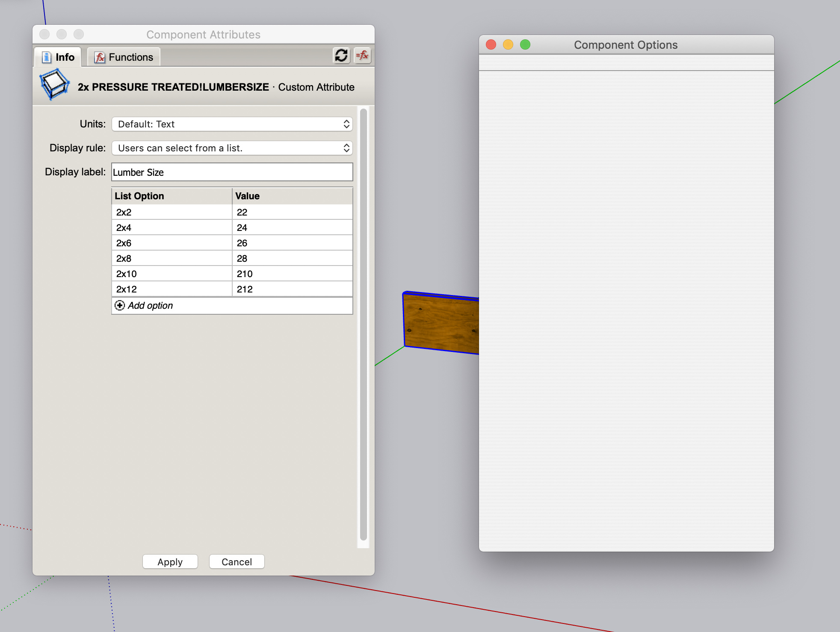Toggle the formula view fx icon
Screen dimensions: 840x632
click(362, 56)
